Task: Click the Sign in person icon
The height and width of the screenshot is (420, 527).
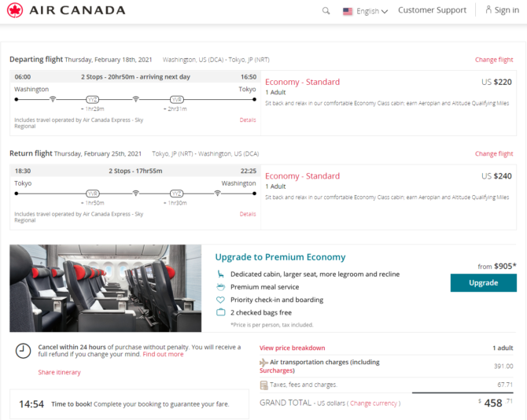Action: pos(488,9)
